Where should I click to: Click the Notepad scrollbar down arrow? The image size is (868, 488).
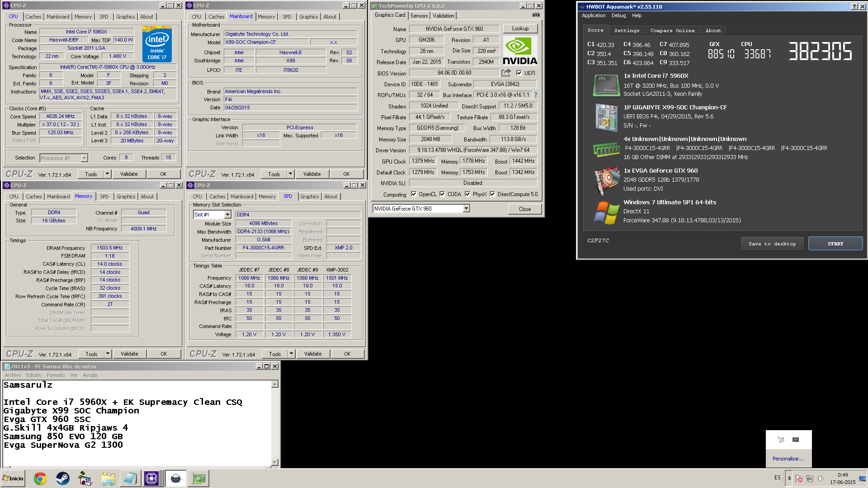274,462
